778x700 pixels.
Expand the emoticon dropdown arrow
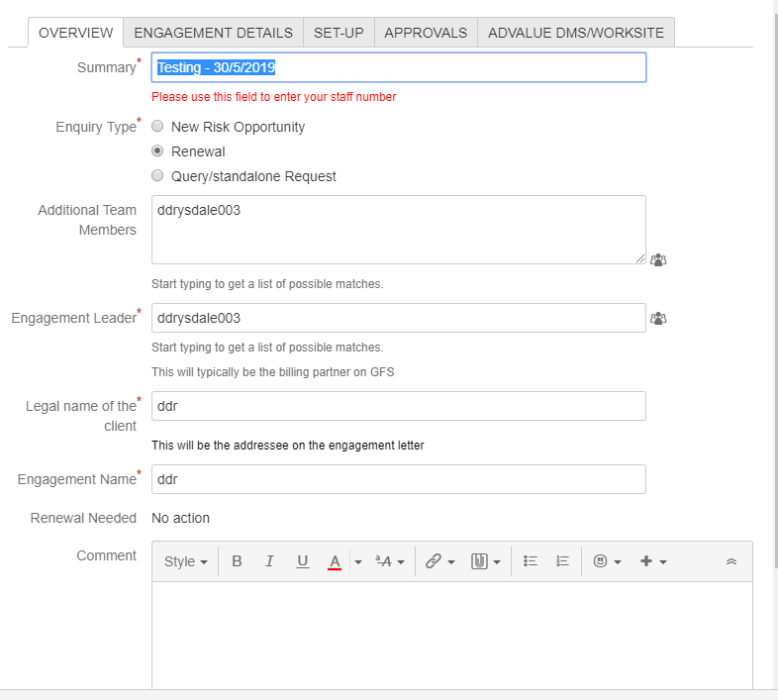(x=618, y=562)
